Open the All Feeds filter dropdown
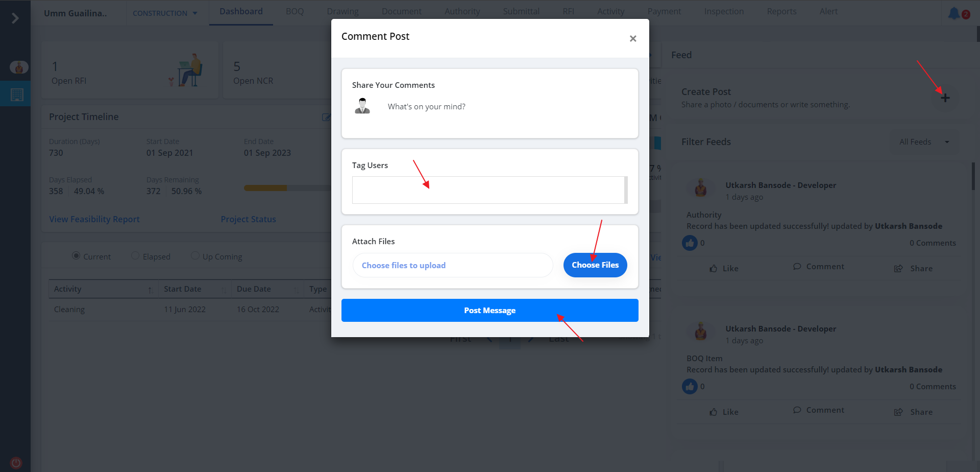This screenshot has height=472, width=980. pos(924,142)
